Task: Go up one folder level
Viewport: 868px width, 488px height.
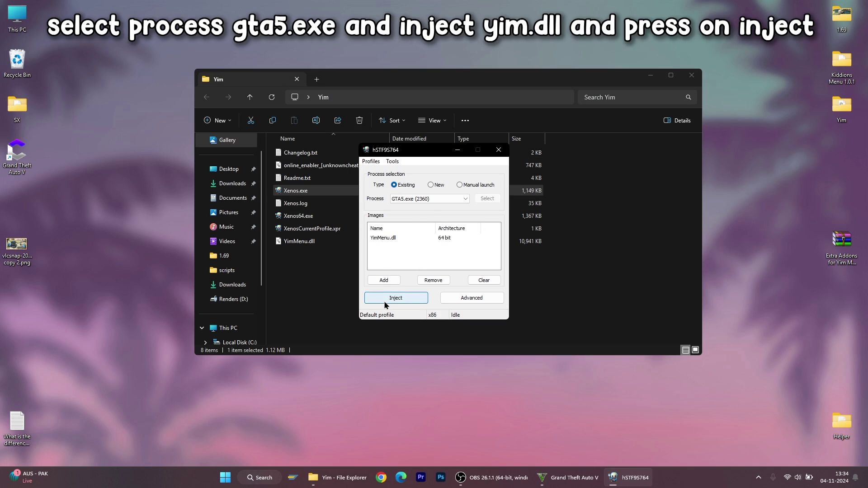Action: 250,97
